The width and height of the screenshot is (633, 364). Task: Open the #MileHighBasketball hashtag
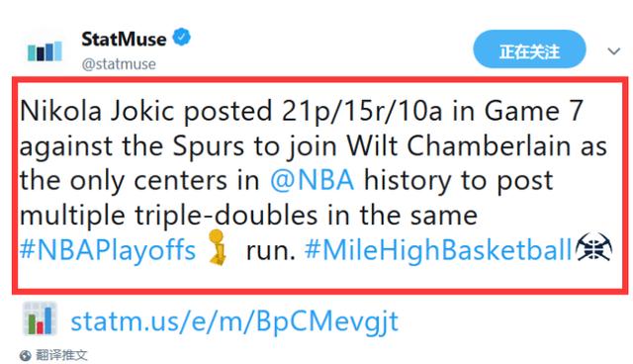[x=438, y=250]
